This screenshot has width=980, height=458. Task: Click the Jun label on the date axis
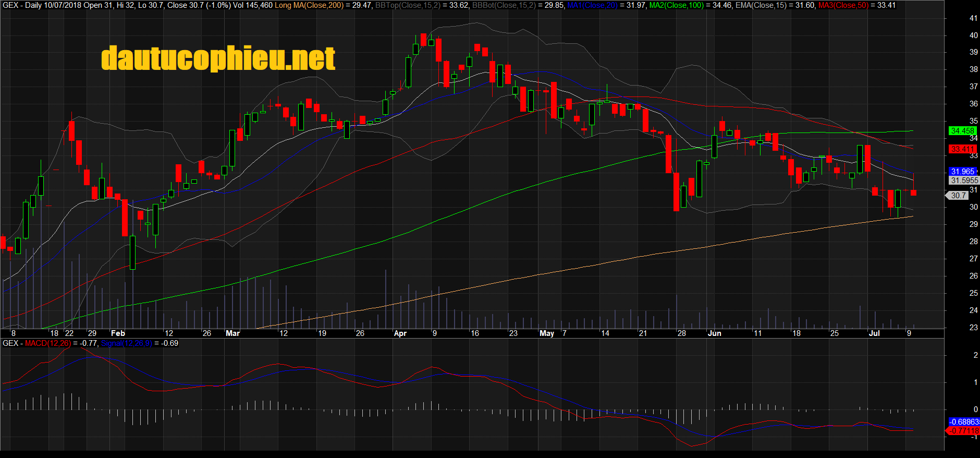pyautogui.click(x=715, y=333)
